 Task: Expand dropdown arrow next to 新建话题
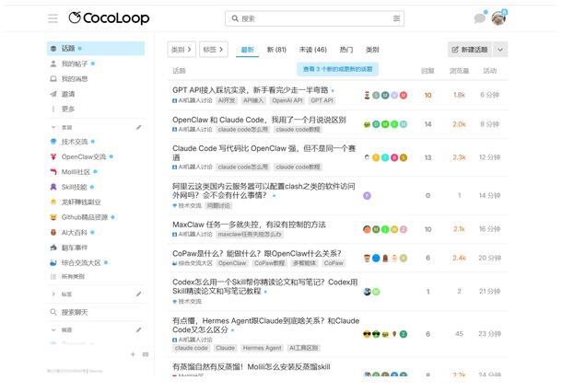coord(501,50)
